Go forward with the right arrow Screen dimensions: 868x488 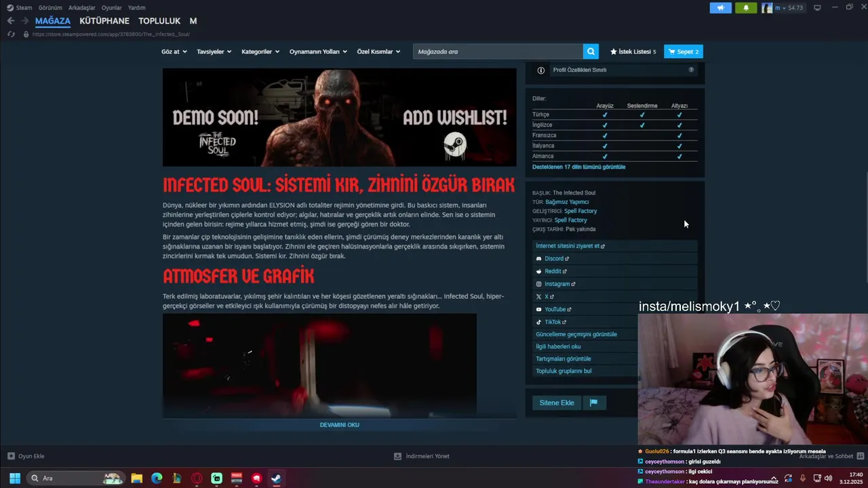pyautogui.click(x=24, y=21)
